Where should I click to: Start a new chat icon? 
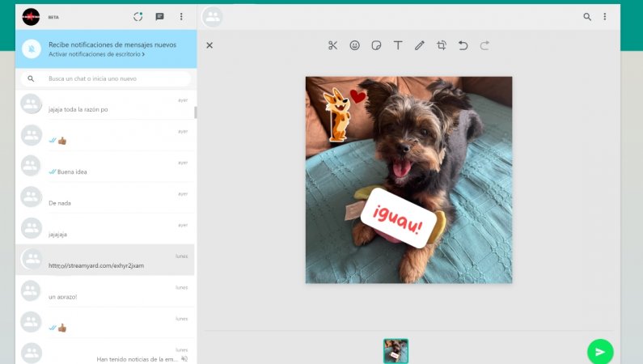[159, 16]
